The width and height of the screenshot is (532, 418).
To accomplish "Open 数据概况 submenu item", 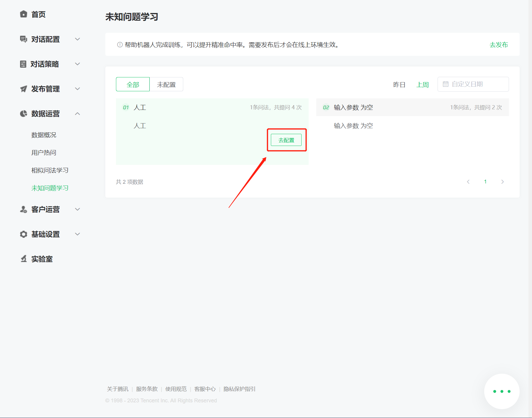I will [44, 135].
